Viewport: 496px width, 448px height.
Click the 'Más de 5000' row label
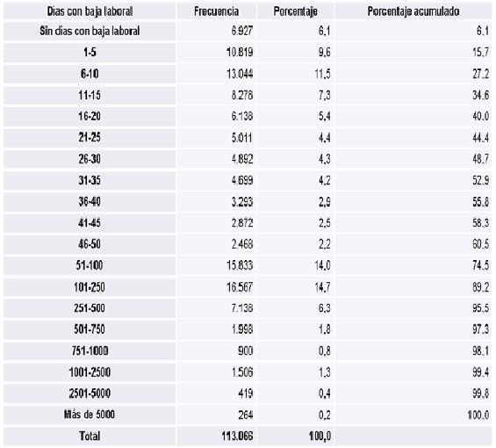90,415
